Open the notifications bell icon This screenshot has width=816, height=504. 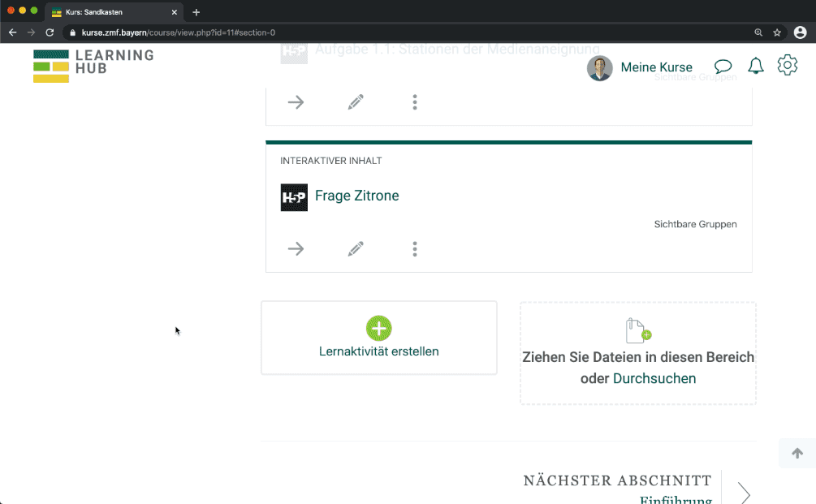(x=756, y=66)
